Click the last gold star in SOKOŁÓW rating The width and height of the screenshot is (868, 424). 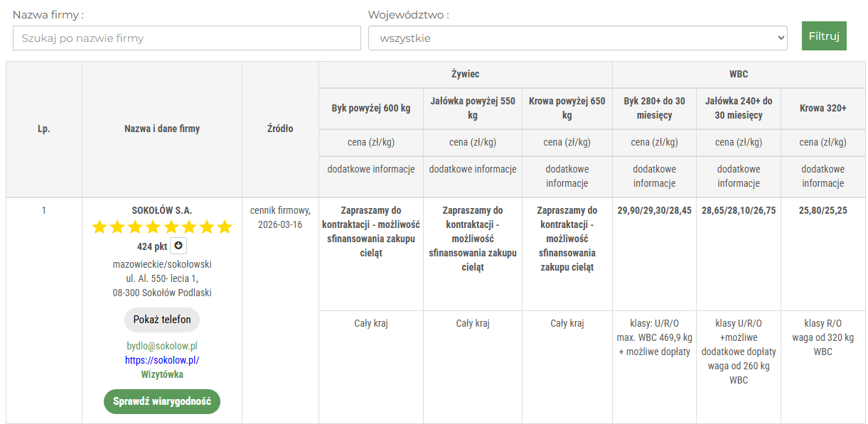225,227
